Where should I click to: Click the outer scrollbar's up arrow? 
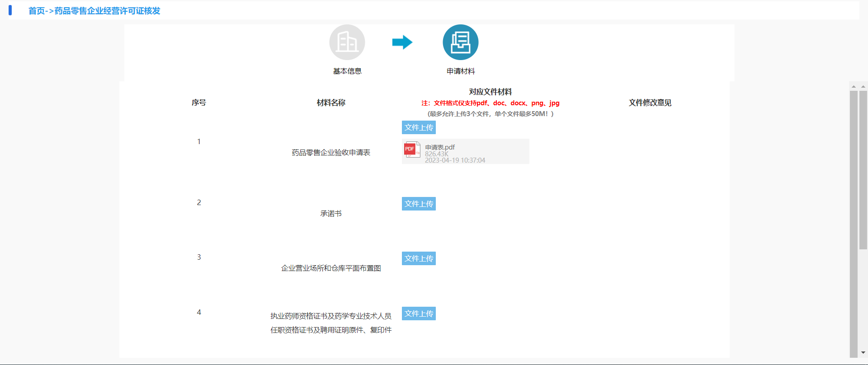point(863,86)
